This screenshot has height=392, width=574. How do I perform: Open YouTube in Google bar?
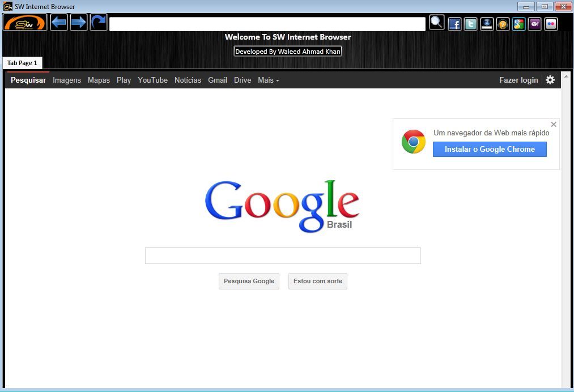coord(152,80)
